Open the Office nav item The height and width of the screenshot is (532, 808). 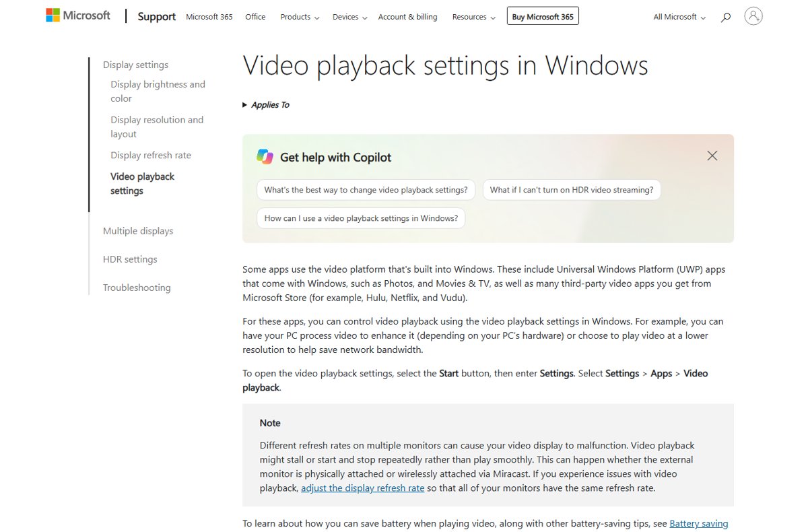point(255,17)
